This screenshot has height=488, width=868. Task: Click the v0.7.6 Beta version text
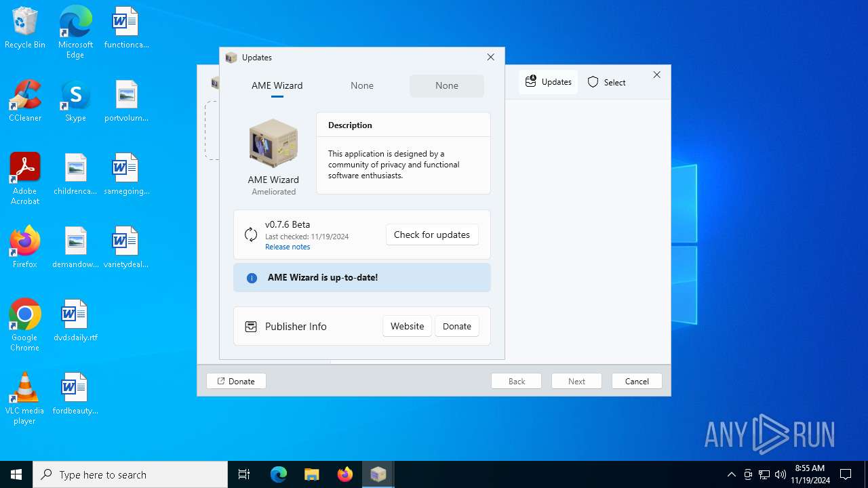click(288, 224)
